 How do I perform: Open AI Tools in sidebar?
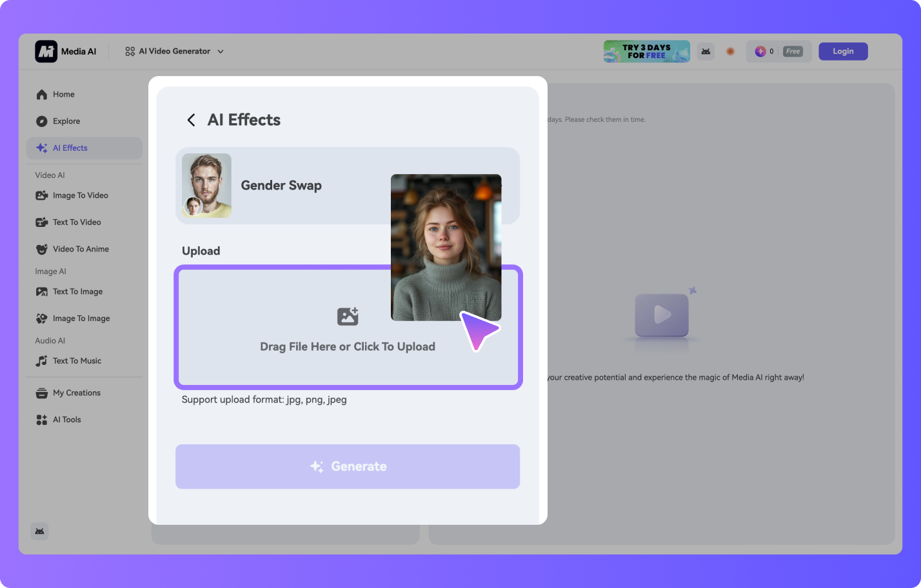(66, 420)
